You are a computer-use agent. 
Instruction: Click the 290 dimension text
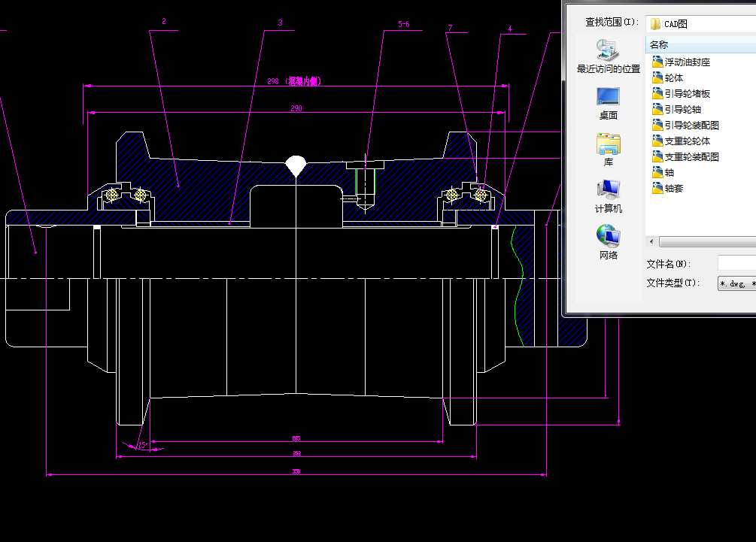(x=296, y=108)
